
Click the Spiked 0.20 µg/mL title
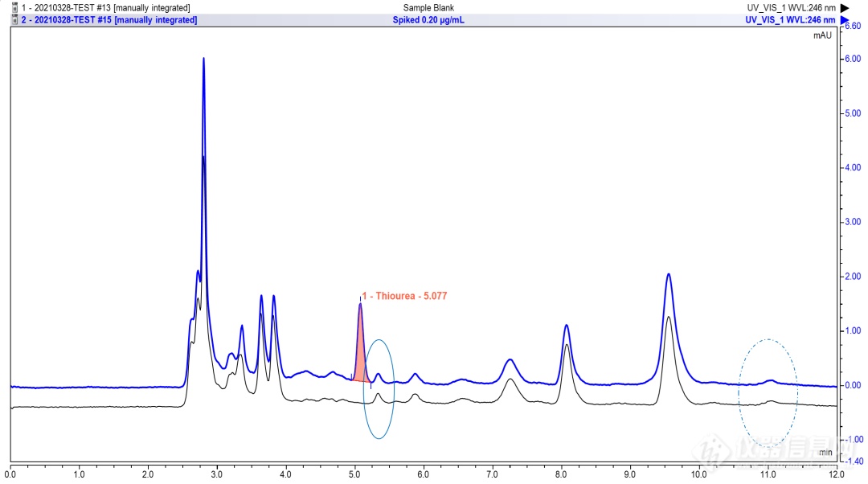tap(428, 20)
